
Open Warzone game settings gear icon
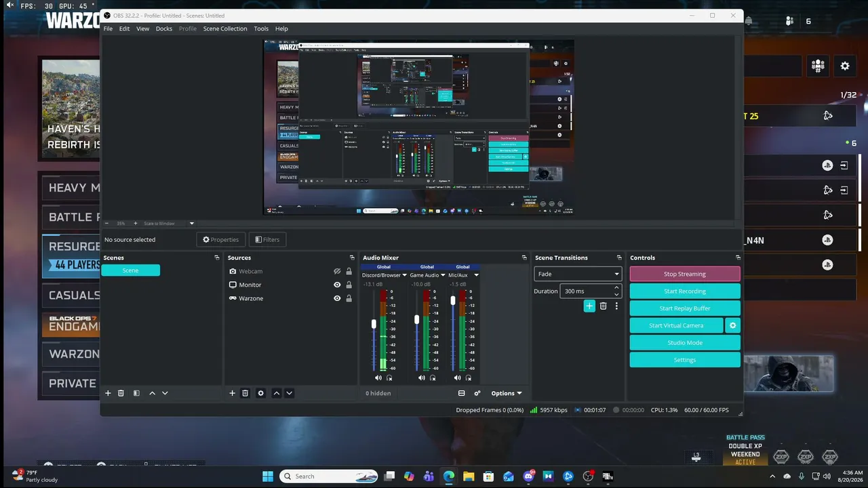(x=845, y=66)
